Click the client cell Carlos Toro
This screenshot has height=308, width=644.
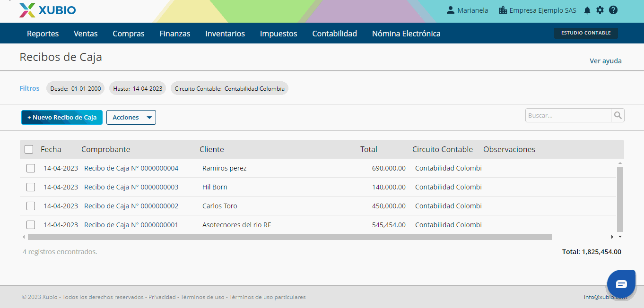click(220, 206)
